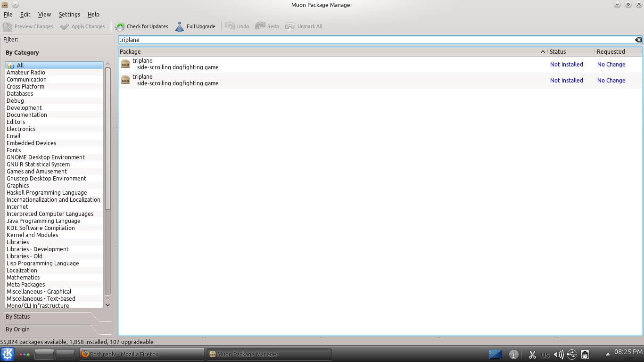Click the info notifications tray icon
Viewport: 644px width, 362px height.
[x=514, y=354]
